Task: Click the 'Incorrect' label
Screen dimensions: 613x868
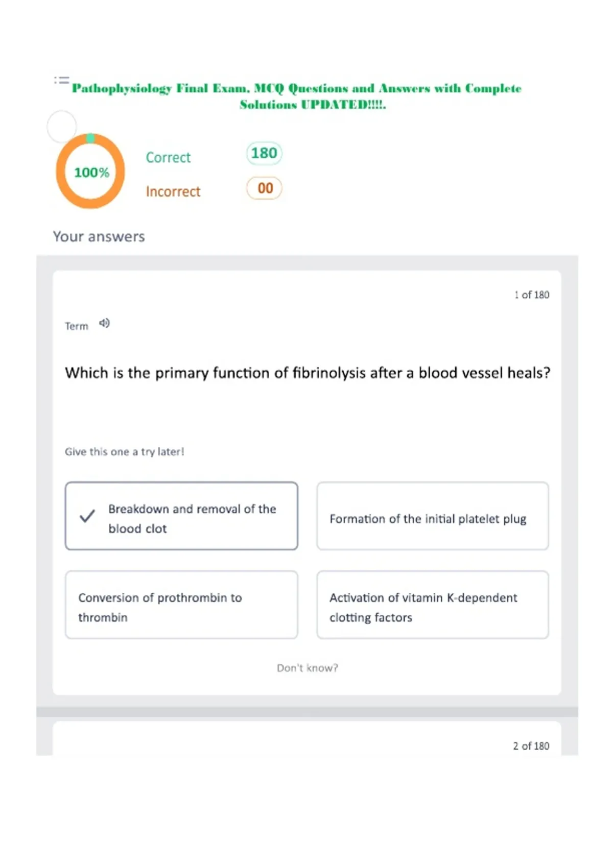Action: (x=173, y=191)
